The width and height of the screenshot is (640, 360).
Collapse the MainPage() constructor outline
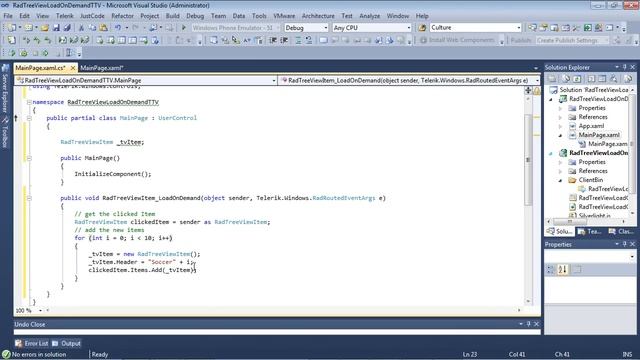(29, 158)
